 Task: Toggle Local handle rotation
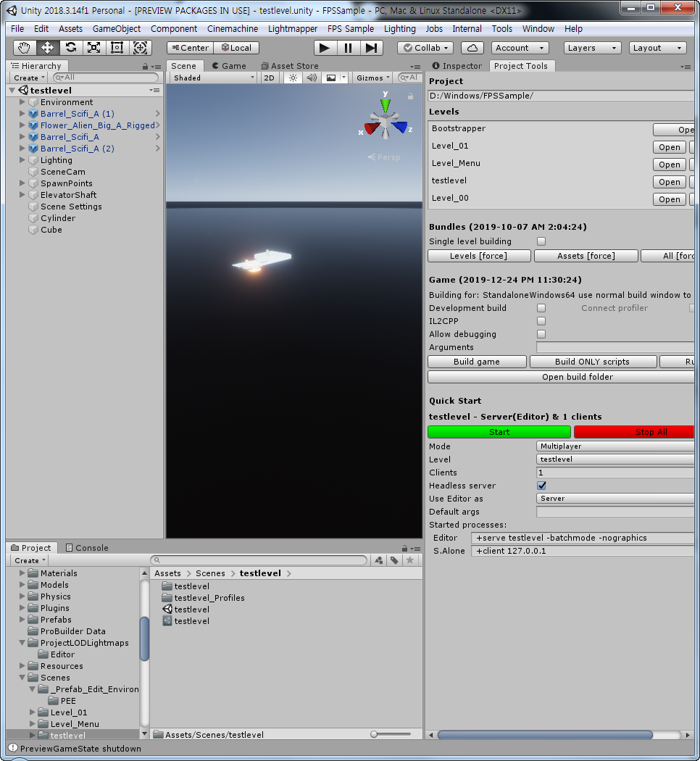236,48
